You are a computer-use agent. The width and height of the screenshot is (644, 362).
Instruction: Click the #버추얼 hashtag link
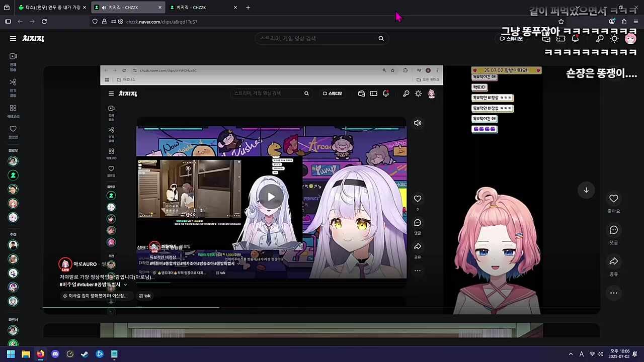pos(68,285)
